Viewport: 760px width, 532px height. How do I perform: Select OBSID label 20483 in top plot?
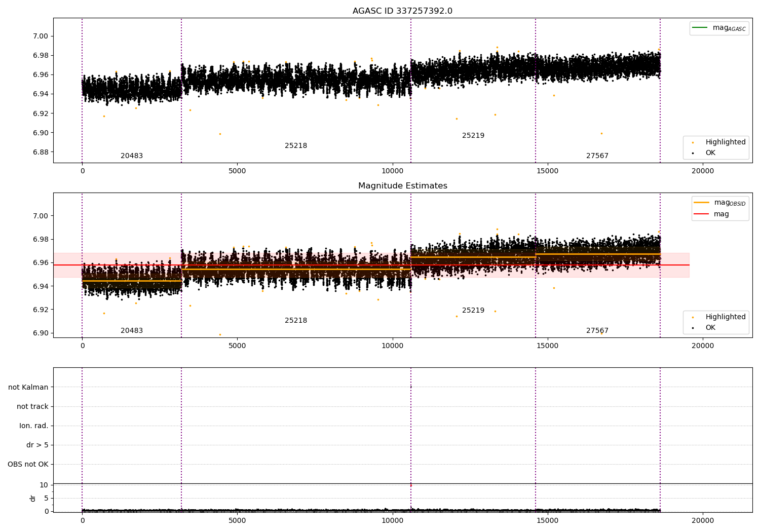pos(132,156)
